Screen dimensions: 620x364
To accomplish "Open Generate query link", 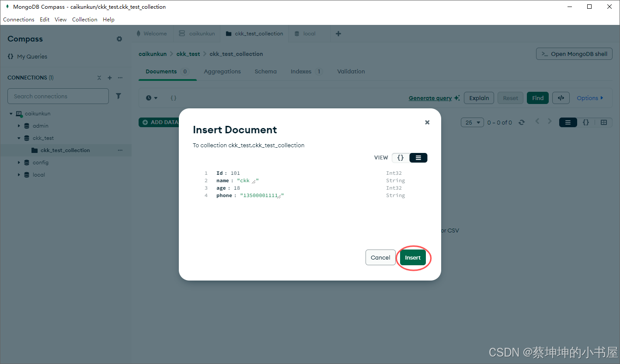I will (431, 97).
